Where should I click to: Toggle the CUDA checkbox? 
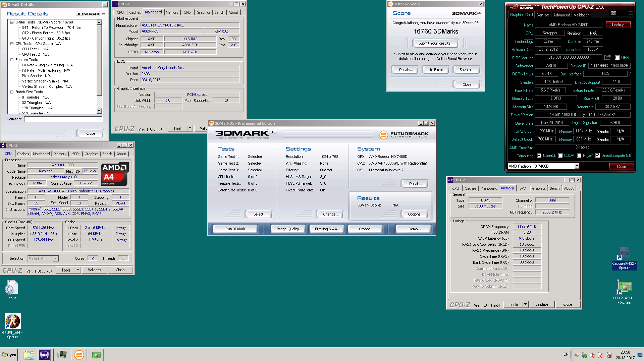tap(560, 156)
